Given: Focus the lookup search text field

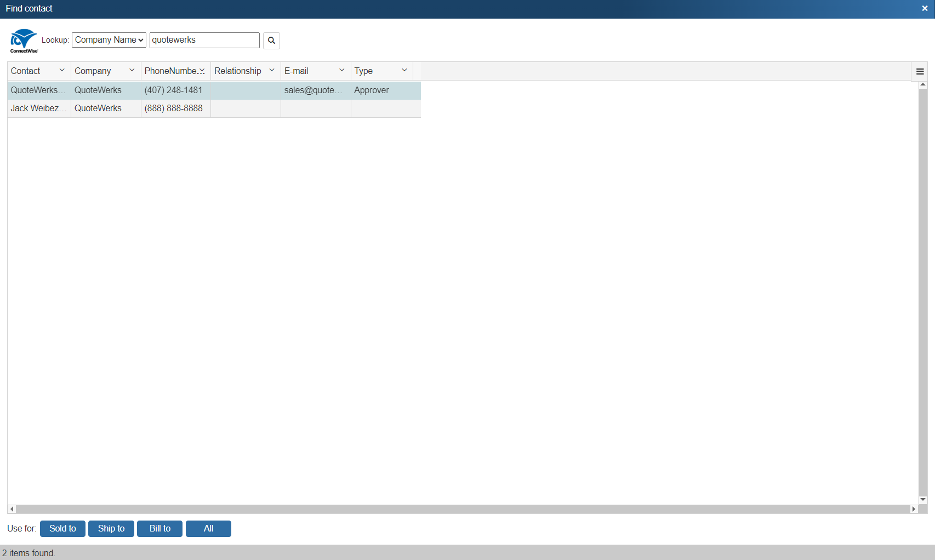Looking at the screenshot, I should pos(204,40).
